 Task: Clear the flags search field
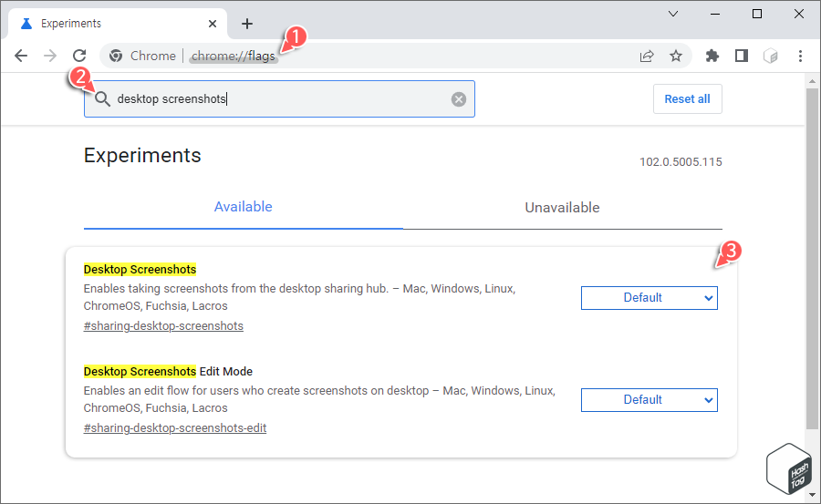point(459,99)
